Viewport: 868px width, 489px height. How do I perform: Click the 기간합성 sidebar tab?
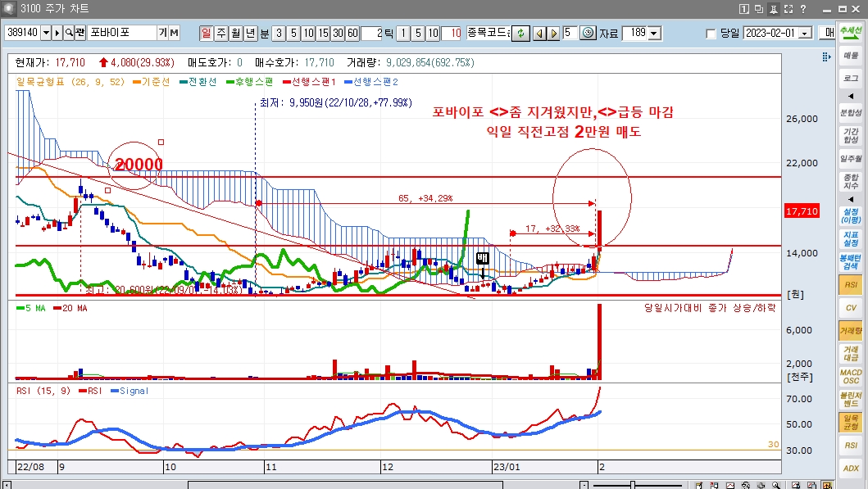point(851,135)
